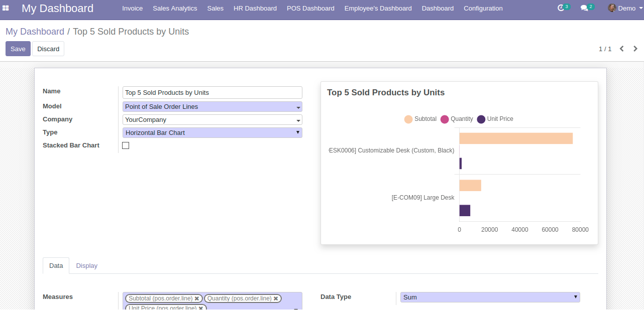Screen dimensions: 644x310
Task: Click the Save button
Action: click(18, 49)
